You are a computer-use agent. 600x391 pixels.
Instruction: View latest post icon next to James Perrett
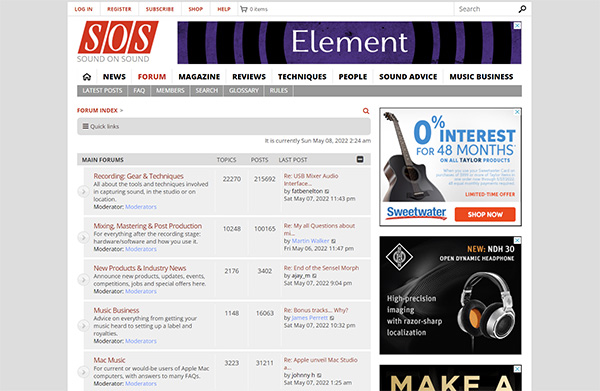pos(332,318)
